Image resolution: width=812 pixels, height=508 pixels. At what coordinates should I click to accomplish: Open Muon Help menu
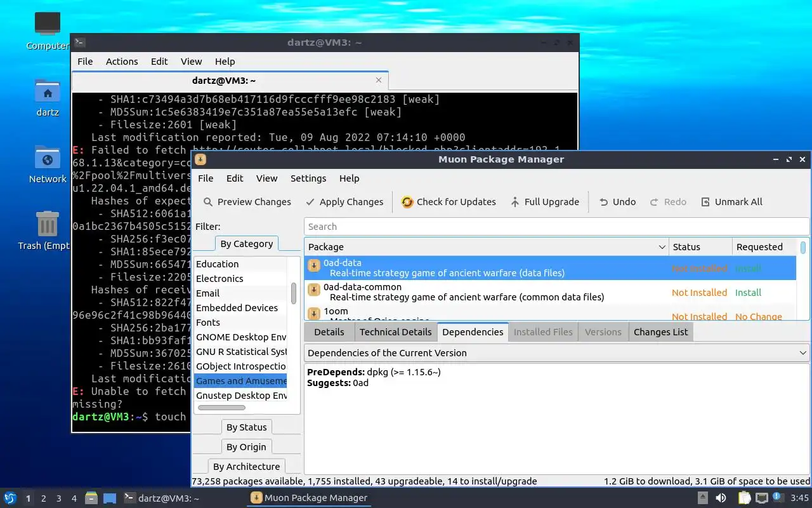349,178
